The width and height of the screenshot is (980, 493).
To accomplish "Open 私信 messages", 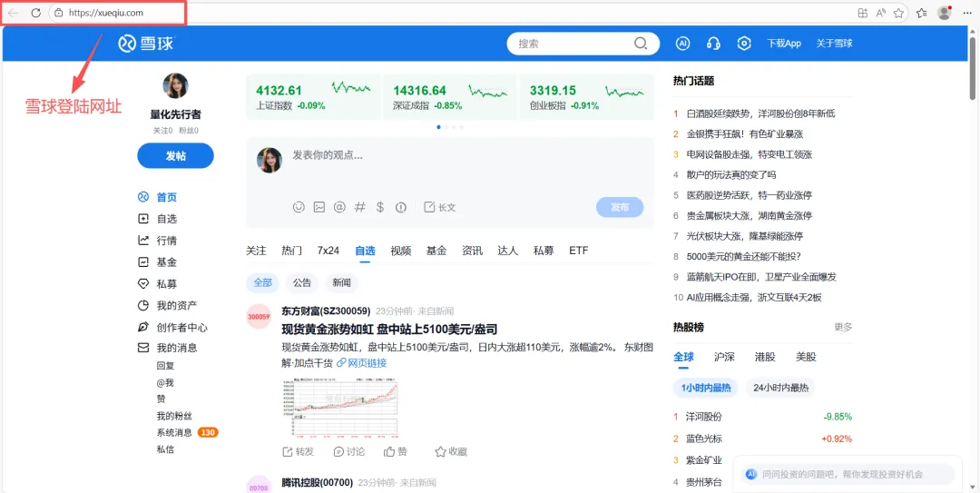I will [166, 449].
